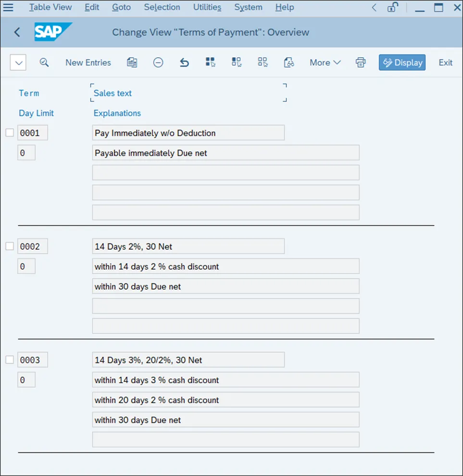This screenshot has height=476, width=463.
Task: Click the unlock padlock icon in the title bar
Action: 392,7
